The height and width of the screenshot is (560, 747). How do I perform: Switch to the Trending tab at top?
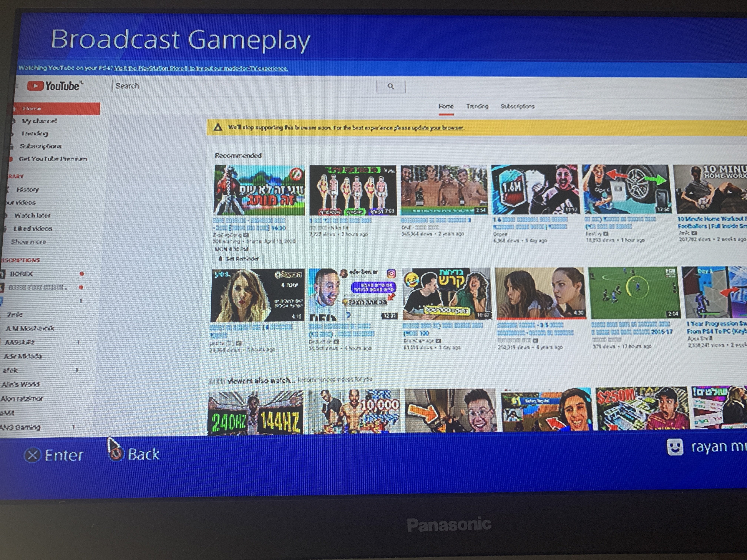tap(477, 106)
